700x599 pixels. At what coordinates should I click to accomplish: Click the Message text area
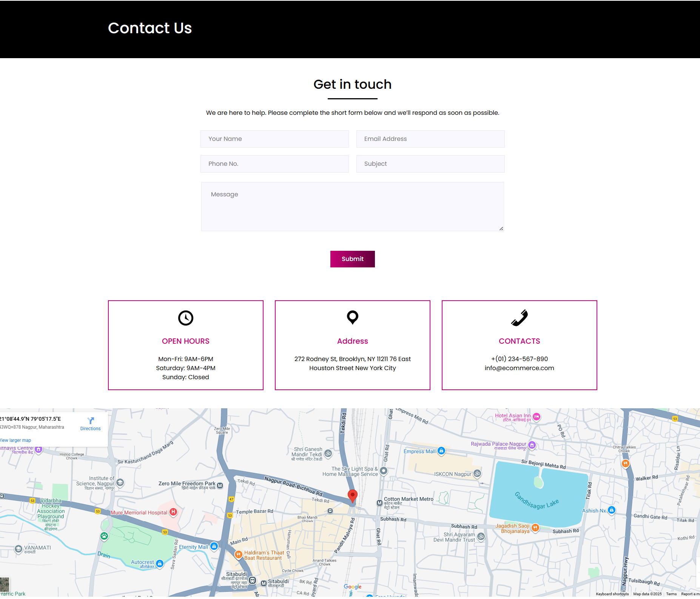[352, 207]
